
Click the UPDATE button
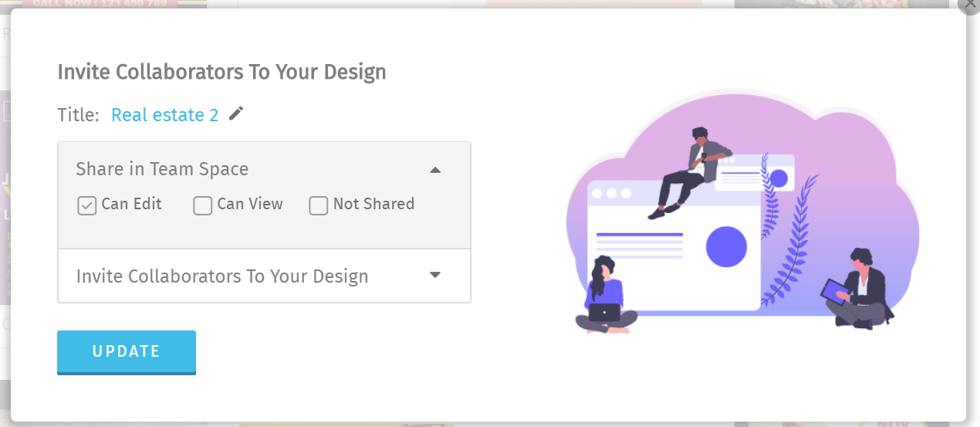tap(127, 352)
